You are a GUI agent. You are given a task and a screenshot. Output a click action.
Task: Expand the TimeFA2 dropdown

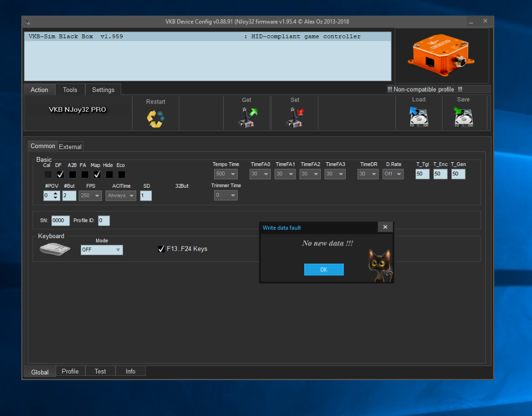310,174
